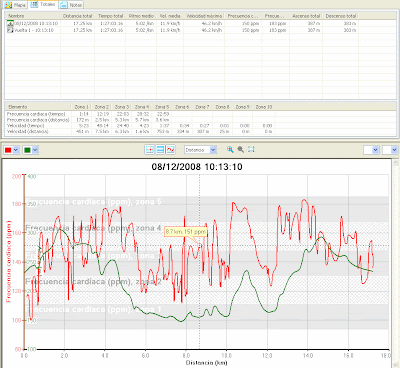Image resolution: width=400 pixels, height=368 pixels.
Task: Sort by the Distancia total column header
Action: point(78,16)
